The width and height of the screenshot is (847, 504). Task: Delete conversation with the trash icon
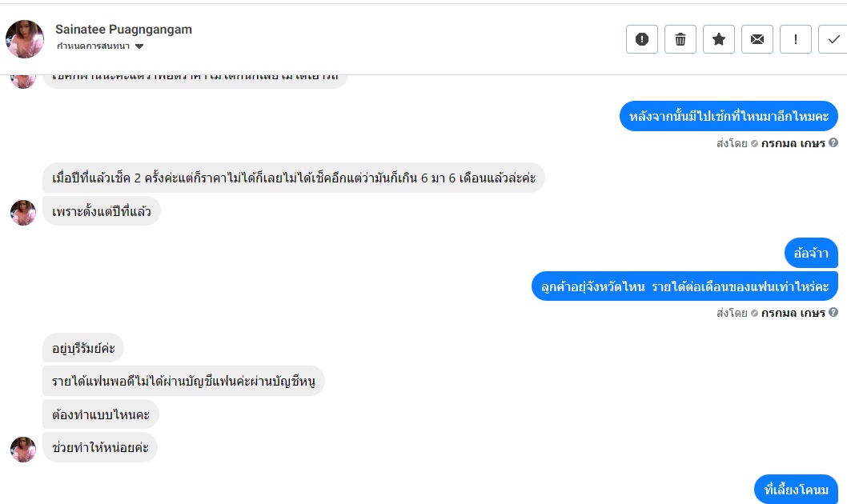680,39
